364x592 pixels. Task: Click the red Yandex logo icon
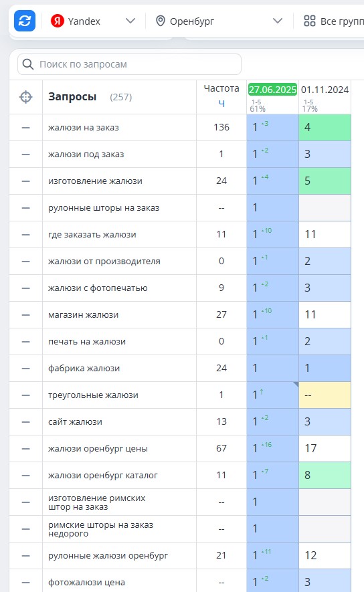tap(58, 21)
